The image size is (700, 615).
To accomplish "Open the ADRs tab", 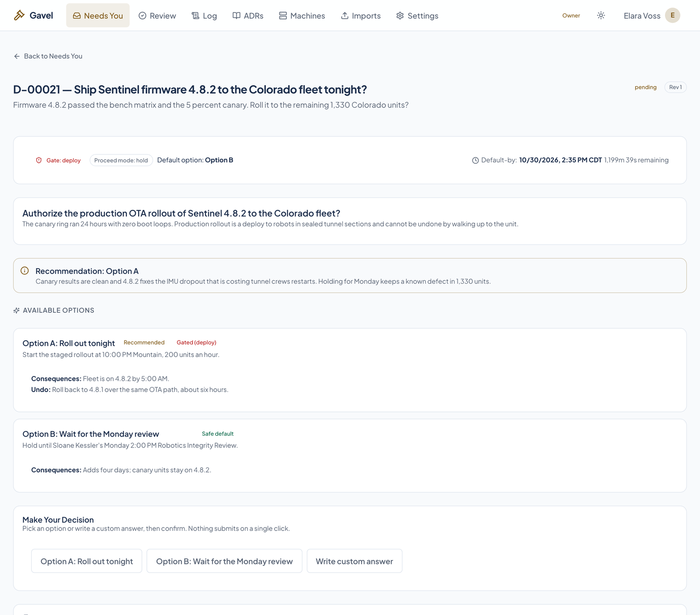I will [248, 16].
